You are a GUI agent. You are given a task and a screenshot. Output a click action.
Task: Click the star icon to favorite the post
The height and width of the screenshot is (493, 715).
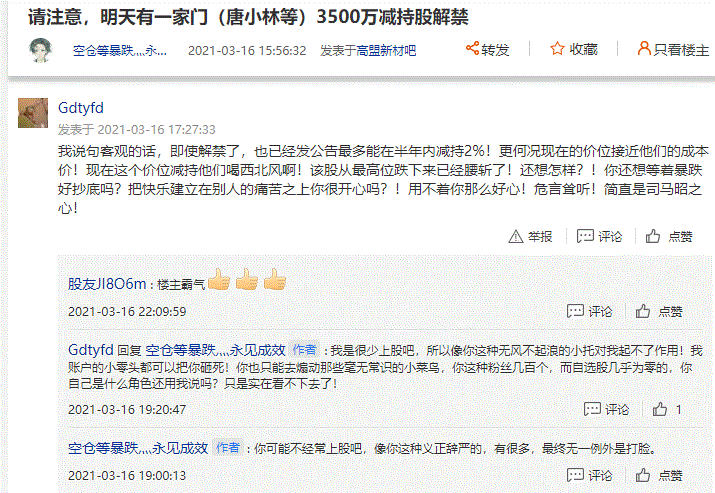point(557,48)
